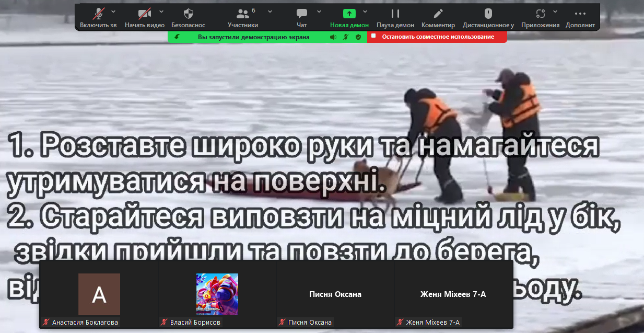This screenshot has height=333, width=644.
Task: Expand video options arrow beside Начать видео
Action: (x=161, y=11)
